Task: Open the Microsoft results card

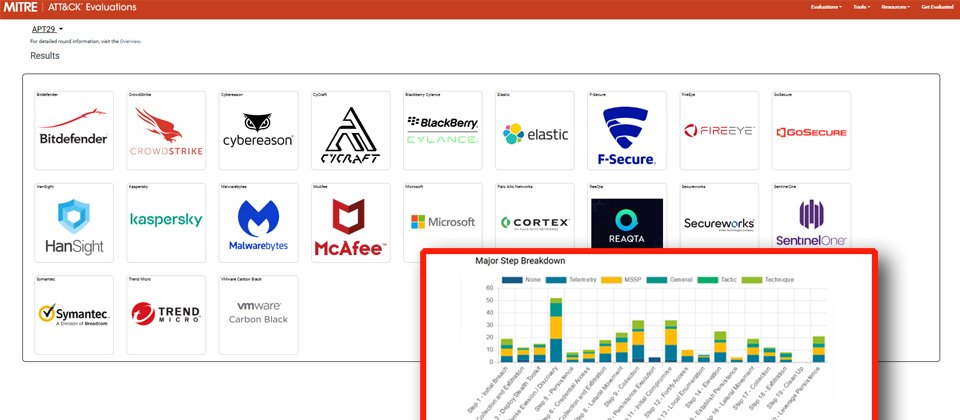Action: (443, 216)
